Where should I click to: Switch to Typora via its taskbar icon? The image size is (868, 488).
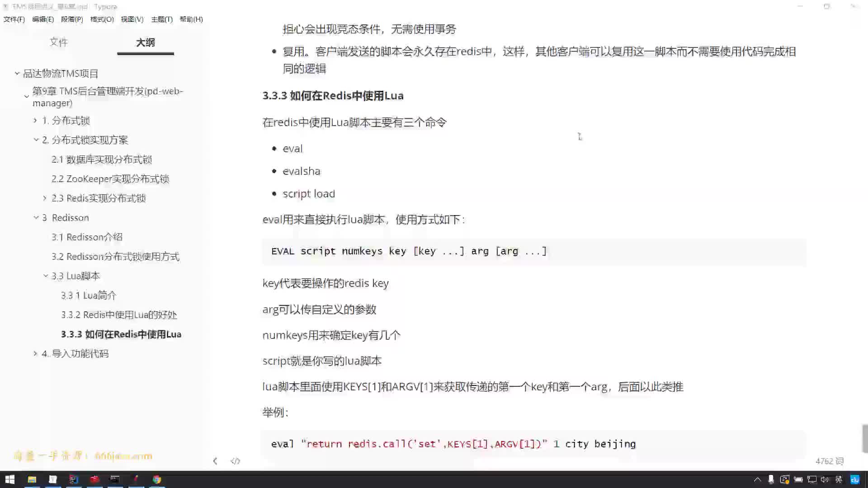pos(53,479)
